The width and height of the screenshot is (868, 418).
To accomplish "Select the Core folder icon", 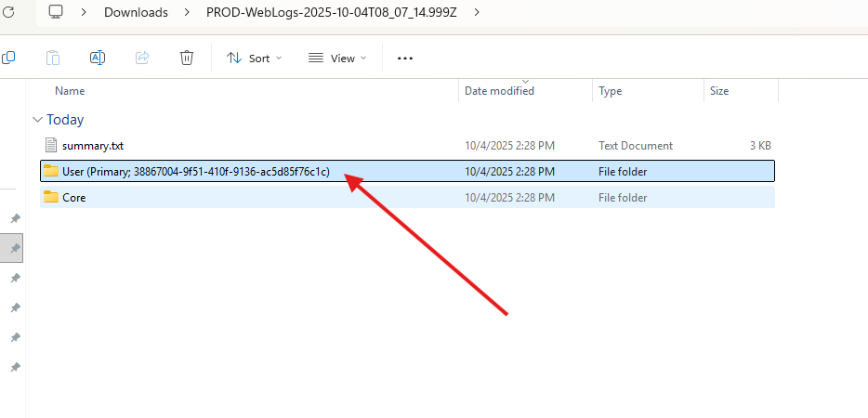I will (x=51, y=197).
